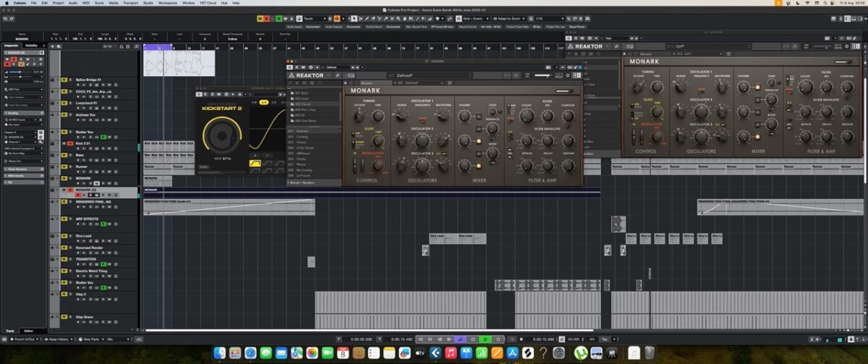Click the Undo arrow in Cubase toolbar
This screenshot has width=868, height=364.
(5, 18)
